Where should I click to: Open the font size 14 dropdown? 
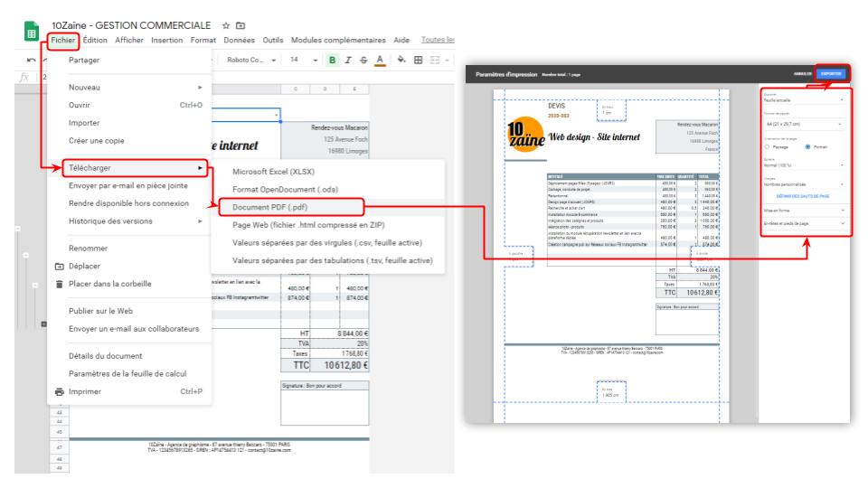click(x=304, y=60)
